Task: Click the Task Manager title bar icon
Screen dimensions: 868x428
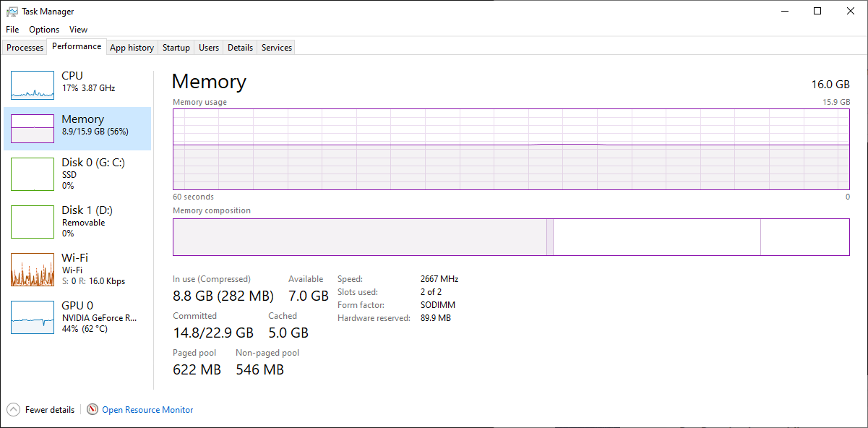Action: 12,12
